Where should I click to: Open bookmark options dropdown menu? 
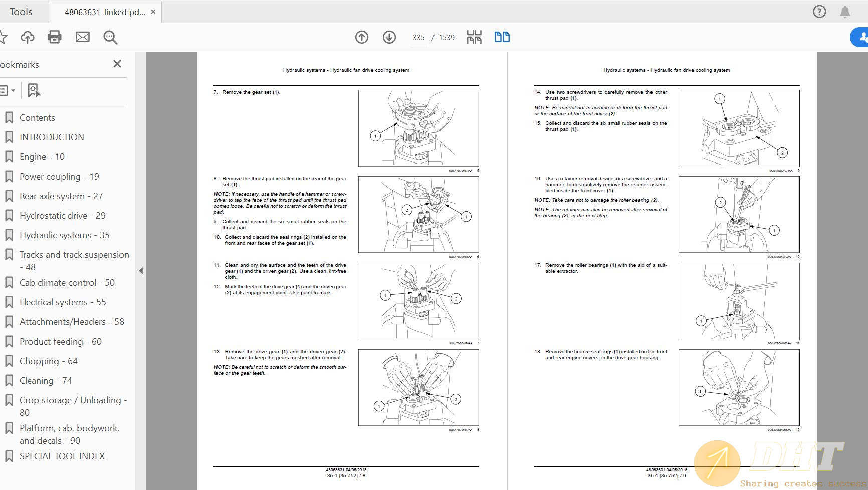(x=7, y=91)
